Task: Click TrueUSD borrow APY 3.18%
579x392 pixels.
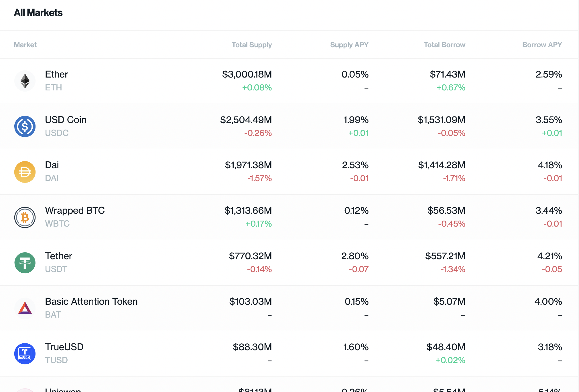Action: pos(550,347)
